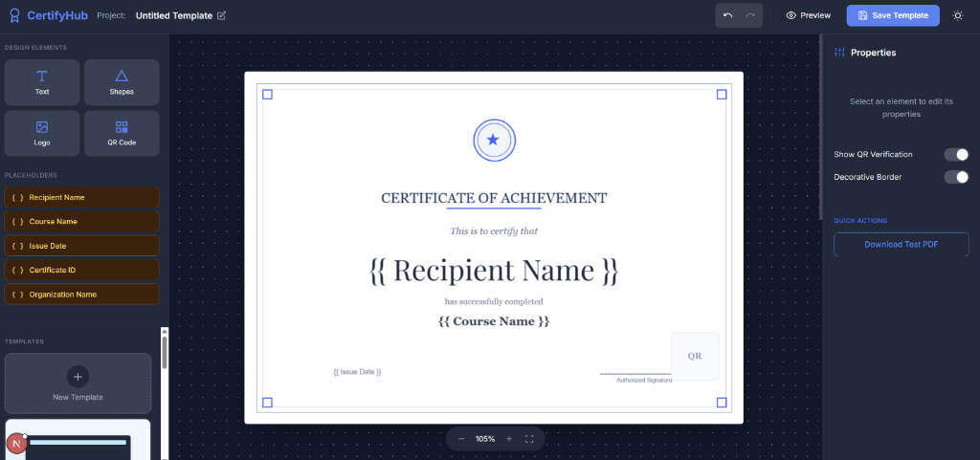Create a New Template
The image size is (980, 460).
click(x=78, y=383)
